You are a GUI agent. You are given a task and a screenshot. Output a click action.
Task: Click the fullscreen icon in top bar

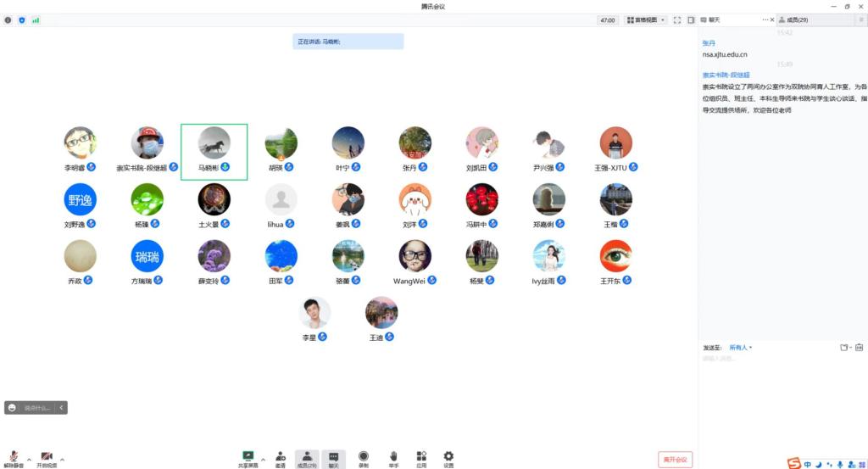[x=678, y=20]
